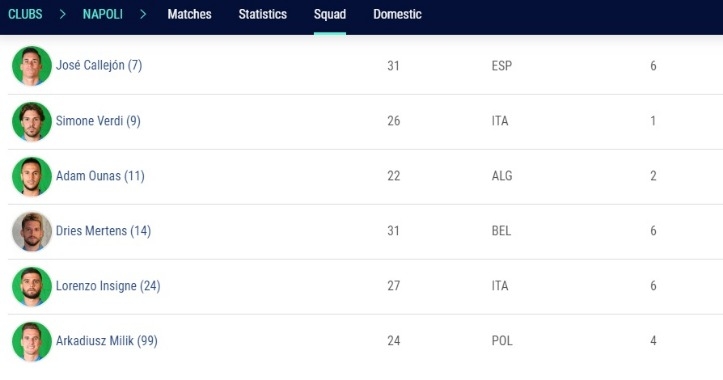Open Adam Ounas (11) player profile
Viewport: 723px width, 380px height.
pyautogui.click(x=100, y=176)
